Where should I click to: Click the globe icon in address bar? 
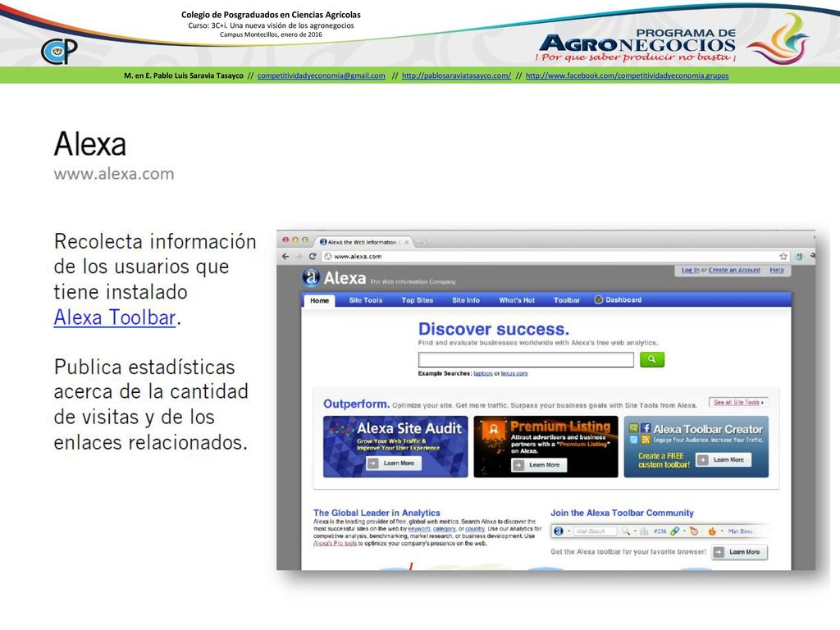(x=328, y=257)
